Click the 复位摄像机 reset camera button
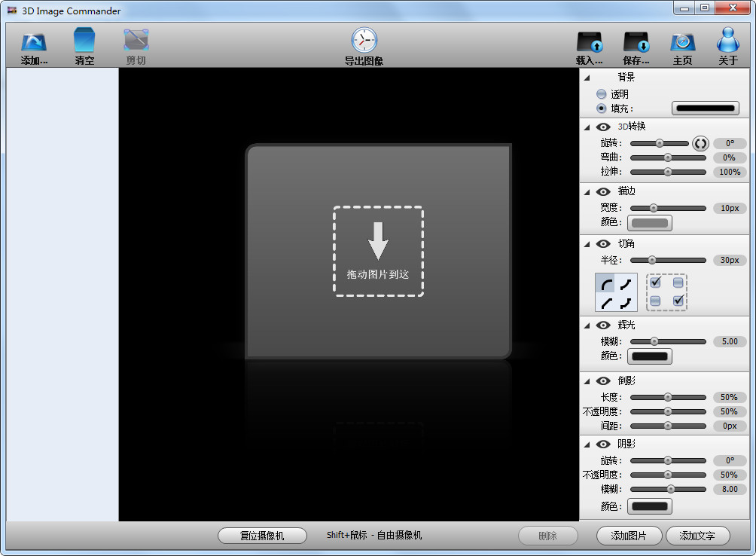This screenshot has height=556, width=756. click(x=262, y=535)
